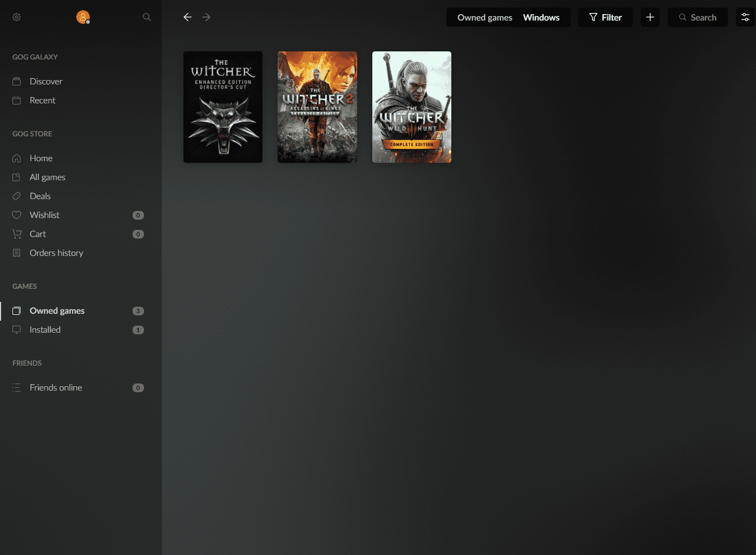Viewport: 756px width, 555px height.
Task: Click the library Search field
Action: 698,17
